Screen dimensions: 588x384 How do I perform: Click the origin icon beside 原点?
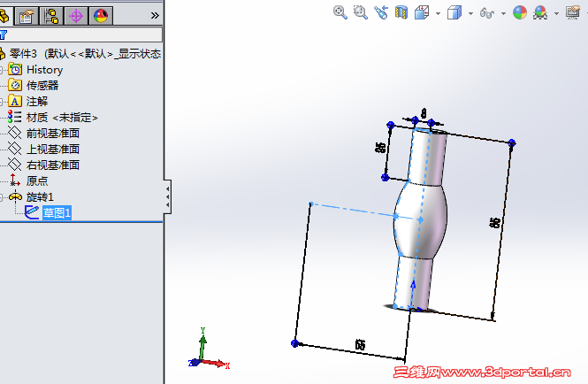click(15, 180)
